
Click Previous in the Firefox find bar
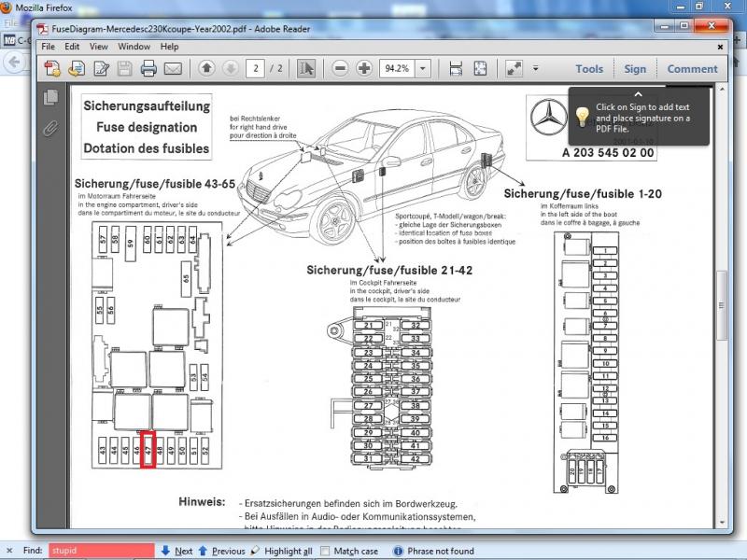221,551
